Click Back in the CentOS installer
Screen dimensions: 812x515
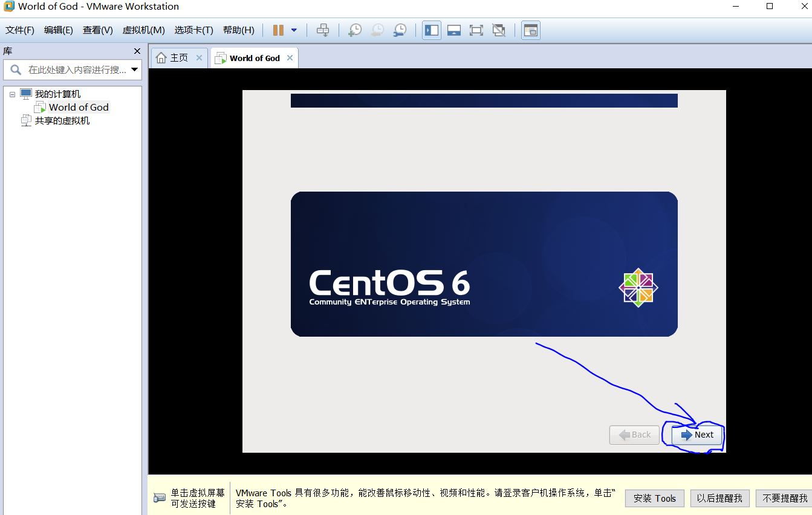(634, 435)
